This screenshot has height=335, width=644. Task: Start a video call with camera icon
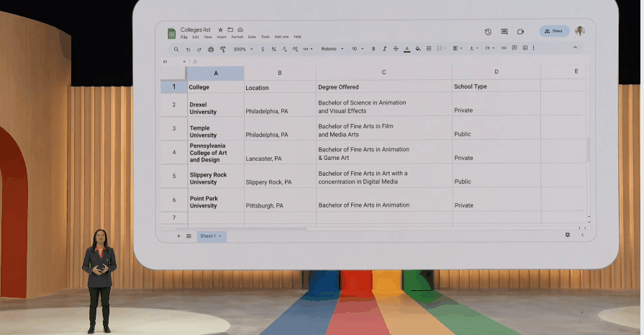[520, 32]
